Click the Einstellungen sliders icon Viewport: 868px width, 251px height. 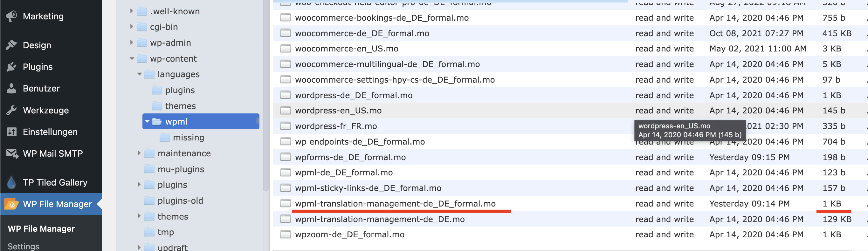click(11, 132)
